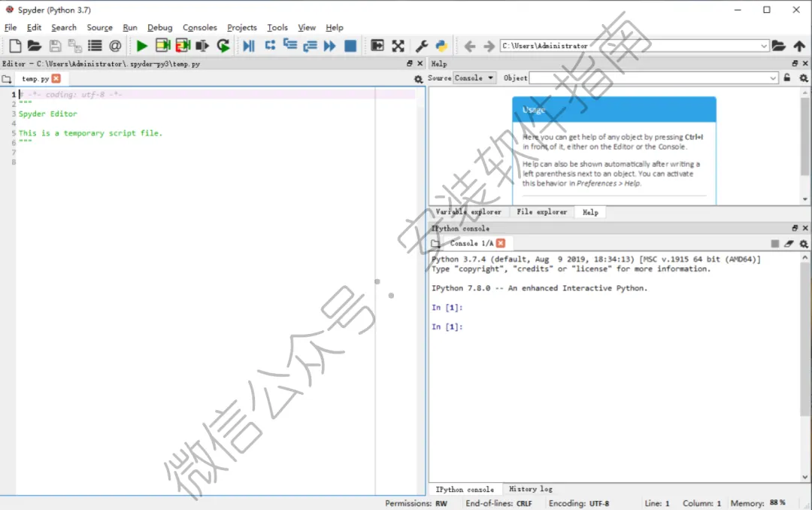
Task: Run cell and advance icon
Action: (183, 46)
